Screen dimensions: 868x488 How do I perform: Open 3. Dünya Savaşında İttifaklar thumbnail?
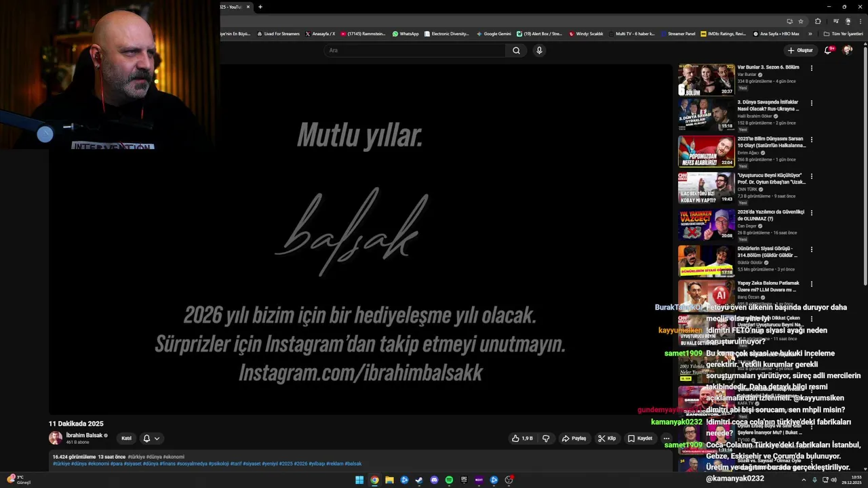point(707,115)
